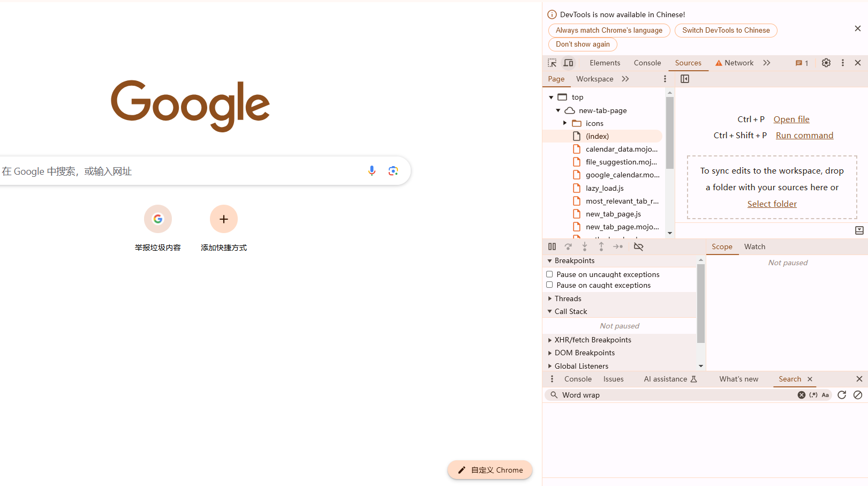This screenshot has width=868, height=486.
Task: Pause script execution in the debugger
Action: point(552,246)
